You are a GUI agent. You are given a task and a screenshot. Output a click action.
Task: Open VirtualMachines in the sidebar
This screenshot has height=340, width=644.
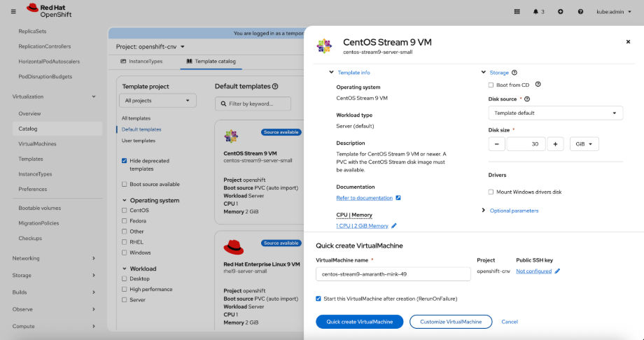click(37, 143)
